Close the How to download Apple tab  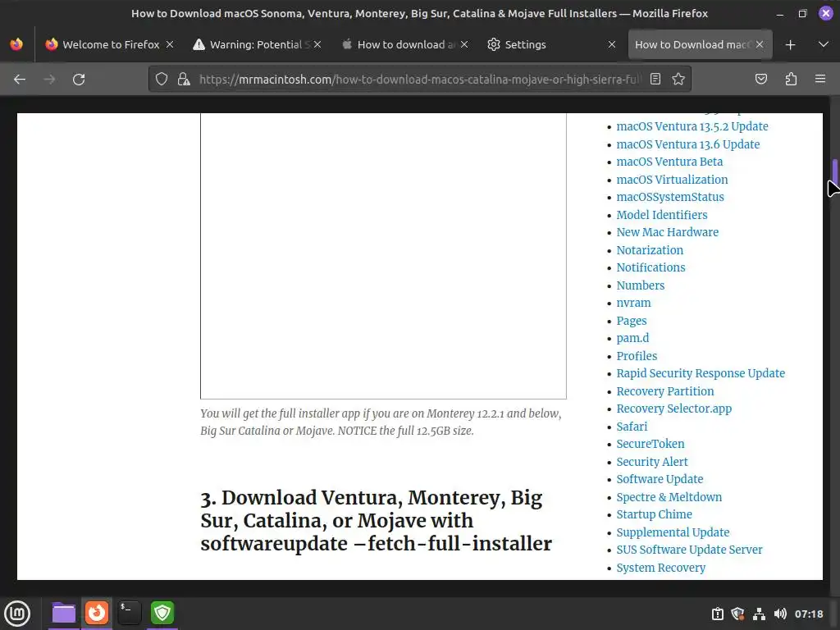pyautogui.click(x=464, y=44)
